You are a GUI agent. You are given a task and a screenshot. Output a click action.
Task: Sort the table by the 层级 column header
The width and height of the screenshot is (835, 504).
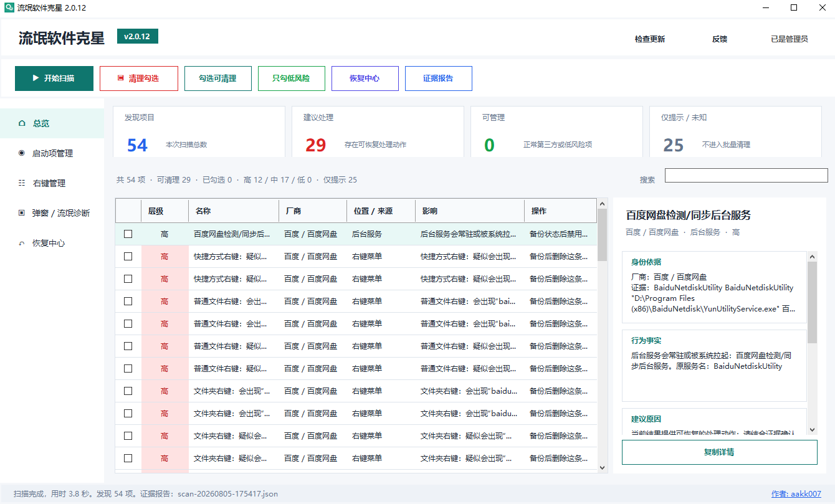pyautogui.click(x=165, y=211)
